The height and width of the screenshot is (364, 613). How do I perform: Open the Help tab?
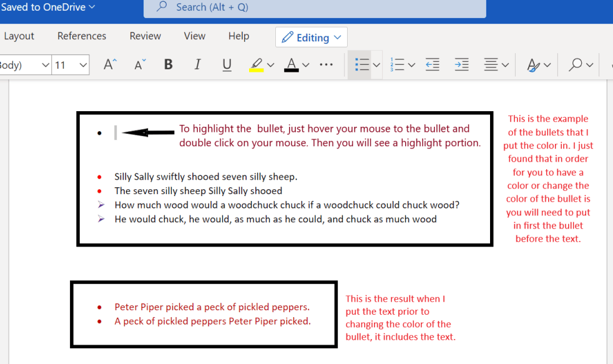239,36
